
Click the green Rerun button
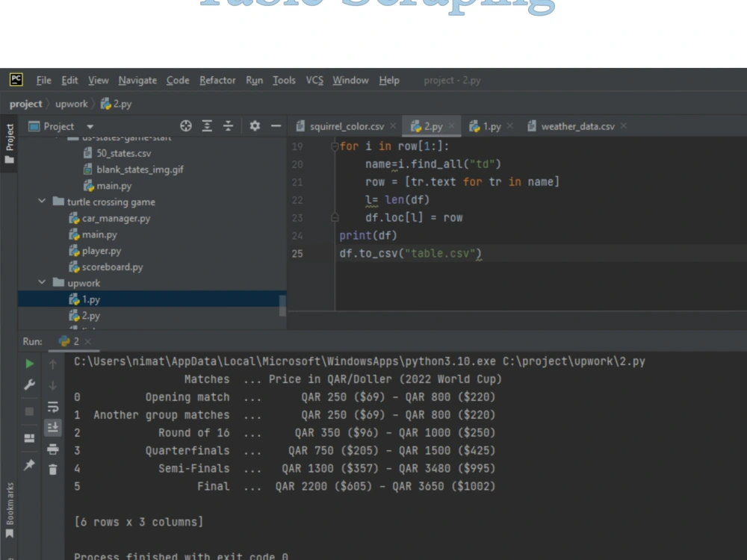point(30,364)
